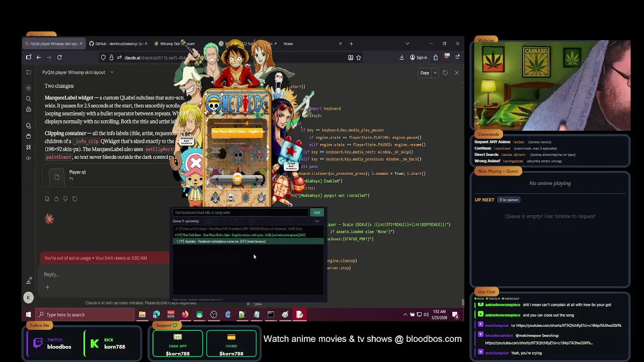Open Firefox from the taskbar
This screenshot has width=644, height=362.
[x=185, y=315]
